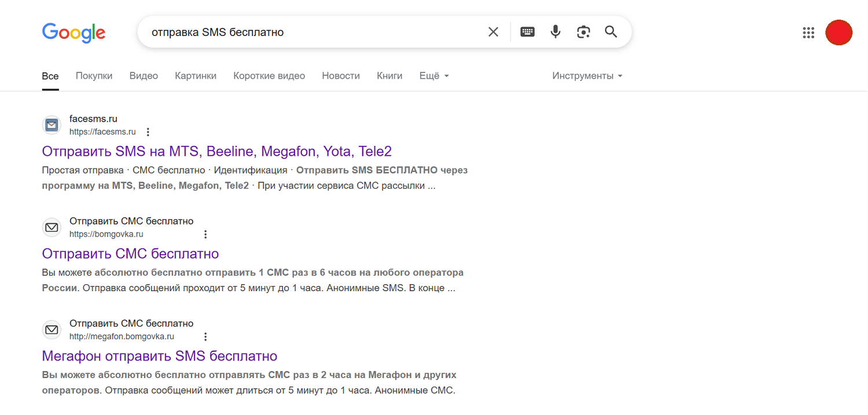Click the magnifying glass search icon
This screenshot has height=415, width=868.
coord(611,32)
